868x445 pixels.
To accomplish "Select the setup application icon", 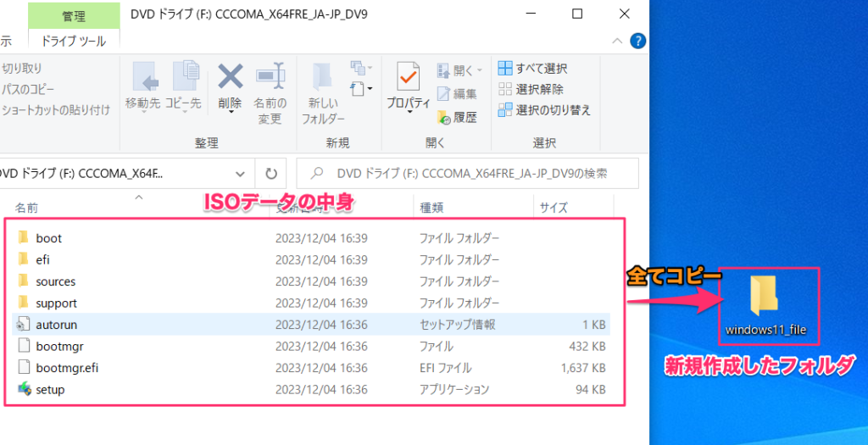I will click(24, 389).
